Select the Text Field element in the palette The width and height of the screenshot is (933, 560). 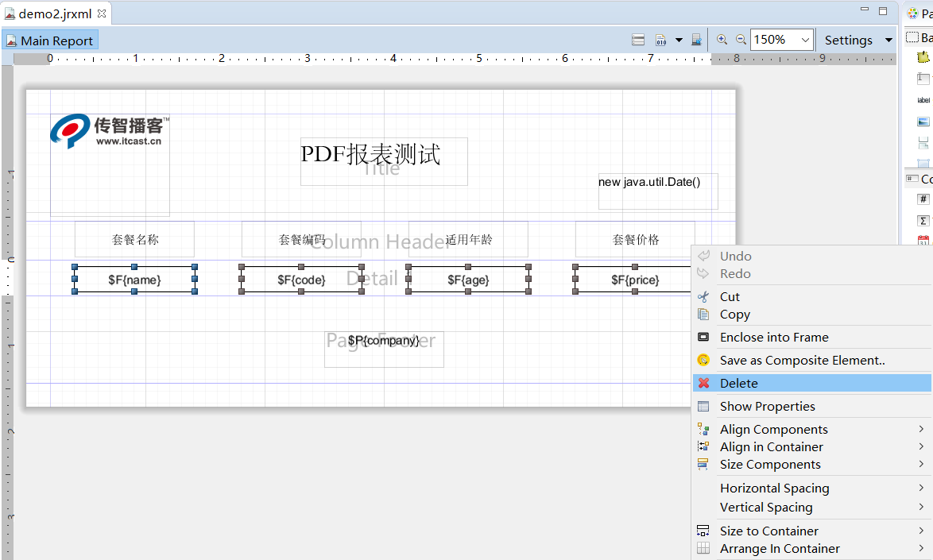pyautogui.click(x=923, y=78)
